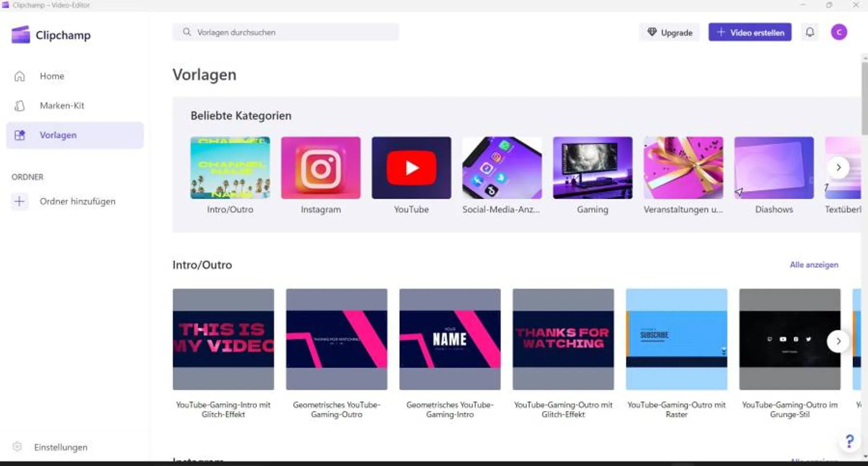Show next categories with arrow in Beliebte Kategorien
The width and height of the screenshot is (868, 466).
point(838,168)
